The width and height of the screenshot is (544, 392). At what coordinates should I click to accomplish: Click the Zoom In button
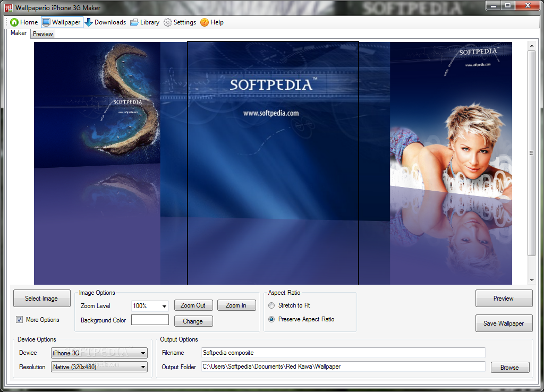coord(236,305)
